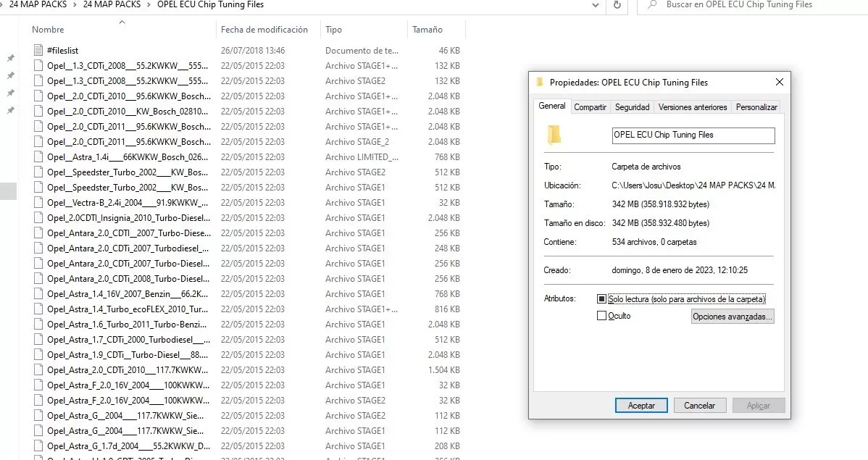Open 'Opciones avanzadas...'

tap(733, 317)
